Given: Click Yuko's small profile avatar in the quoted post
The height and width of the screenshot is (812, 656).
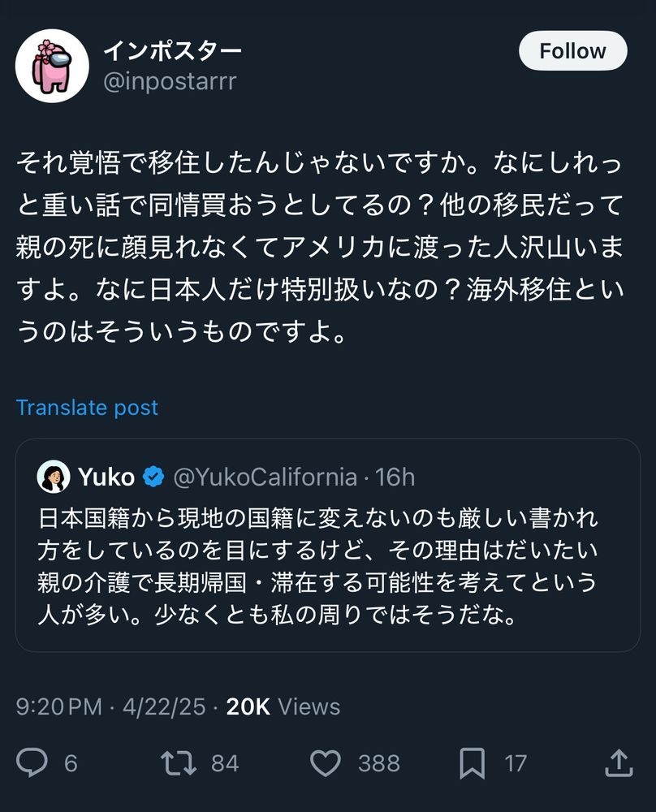Looking at the screenshot, I should coord(54,477).
